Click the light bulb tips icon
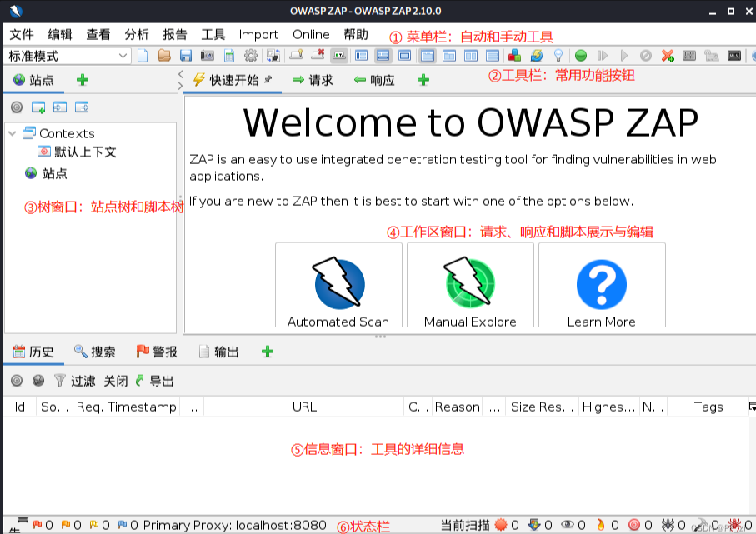Viewport: 756px width, 534px height. pos(558,56)
